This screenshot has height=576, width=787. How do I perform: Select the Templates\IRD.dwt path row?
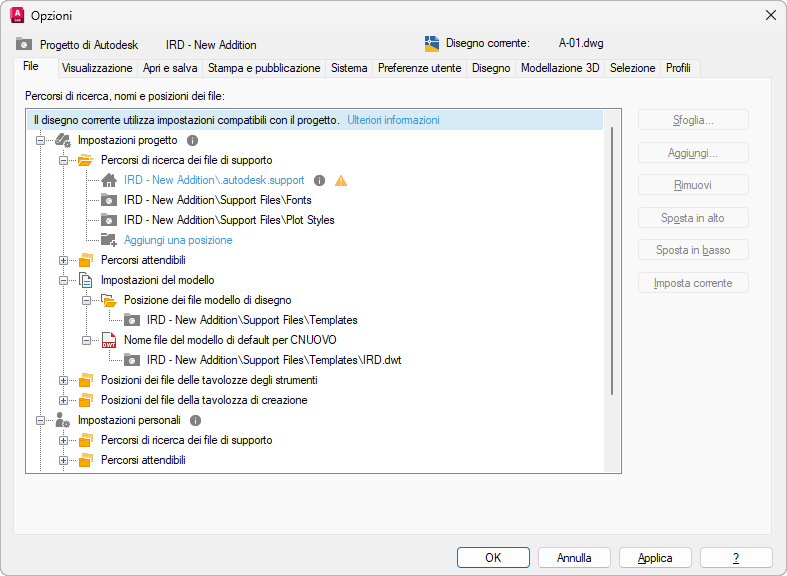[x=274, y=360]
